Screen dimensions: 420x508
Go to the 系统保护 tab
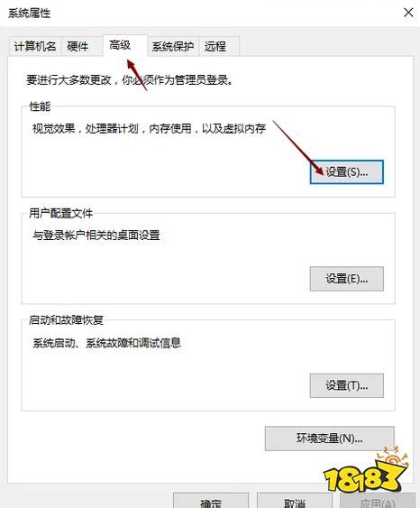click(173, 46)
